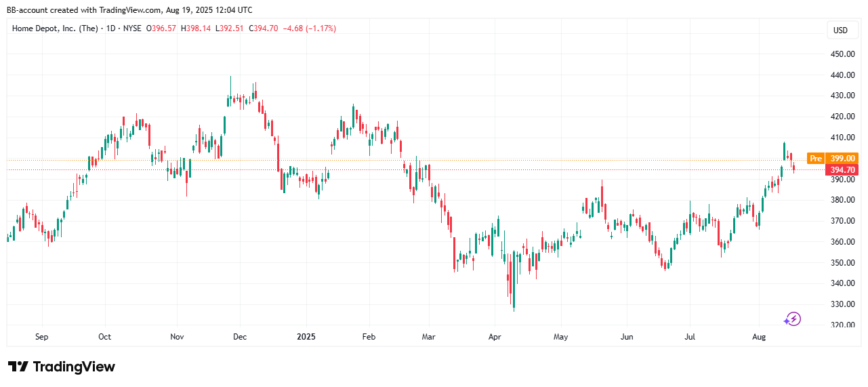868x387 pixels.
Task: Click the Jul label on time axis
Action: click(690, 337)
